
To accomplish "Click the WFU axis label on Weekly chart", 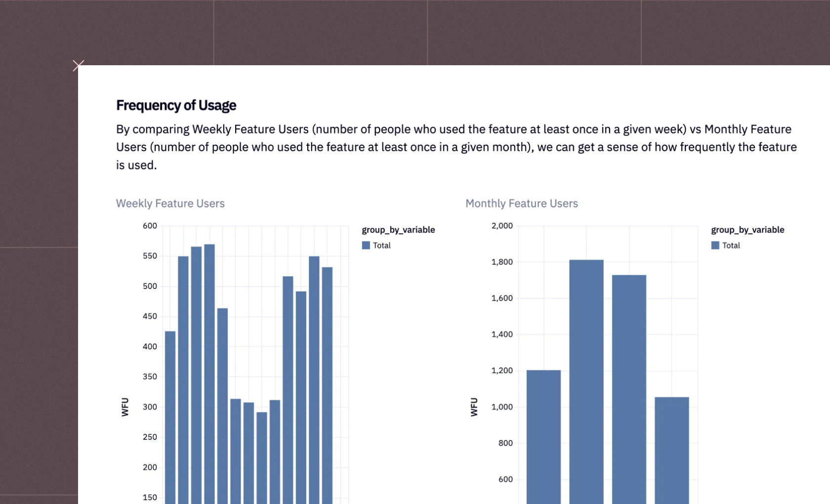I will pyautogui.click(x=125, y=406).
